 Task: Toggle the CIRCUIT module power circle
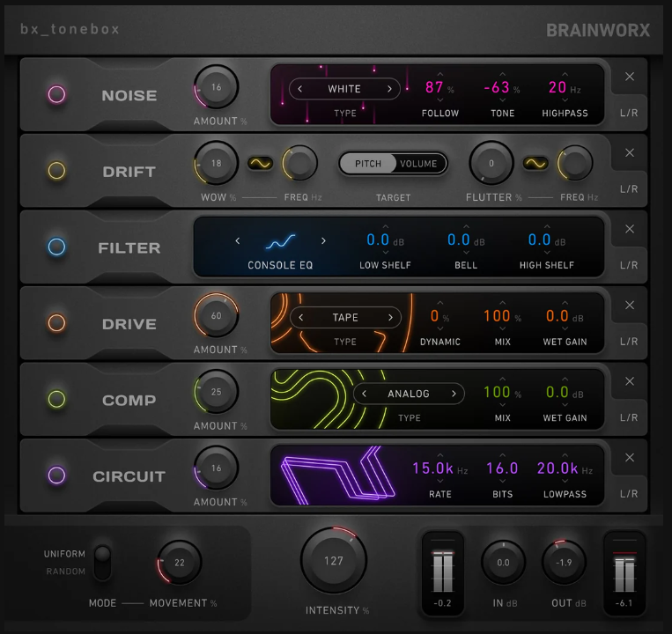pos(56,475)
